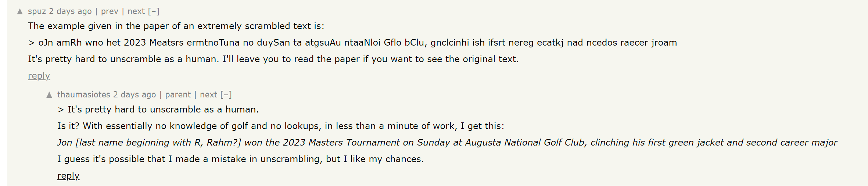This screenshot has width=868, height=186.
Task: Click the sentence 'I guess it's possible that I made'
Action: (x=240, y=159)
